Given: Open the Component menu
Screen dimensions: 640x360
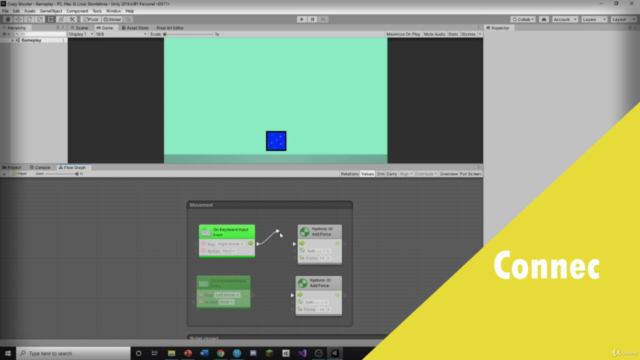Looking at the screenshot, I should (x=77, y=11).
